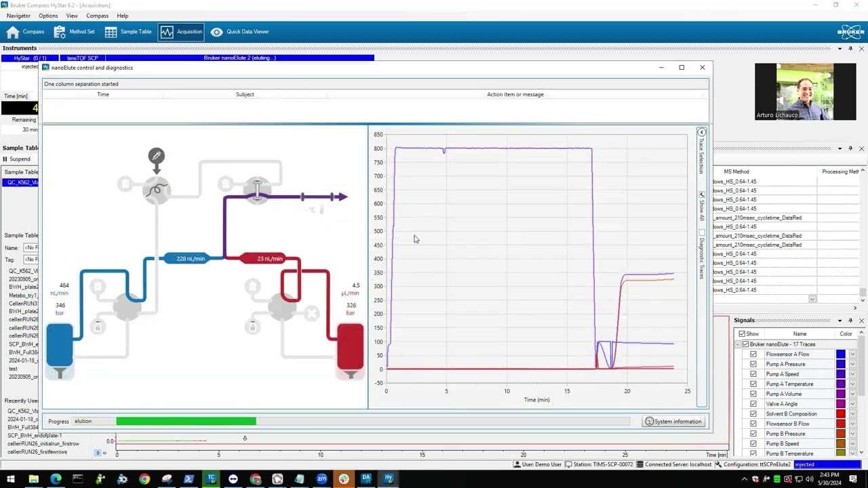This screenshot has width=868, height=488.
Task: Open Signals panel options dropdown arrow
Action: 840,320
